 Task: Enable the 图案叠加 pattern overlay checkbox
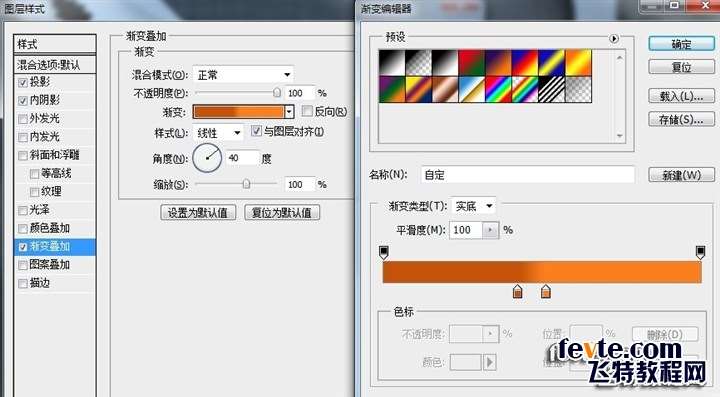(22, 265)
